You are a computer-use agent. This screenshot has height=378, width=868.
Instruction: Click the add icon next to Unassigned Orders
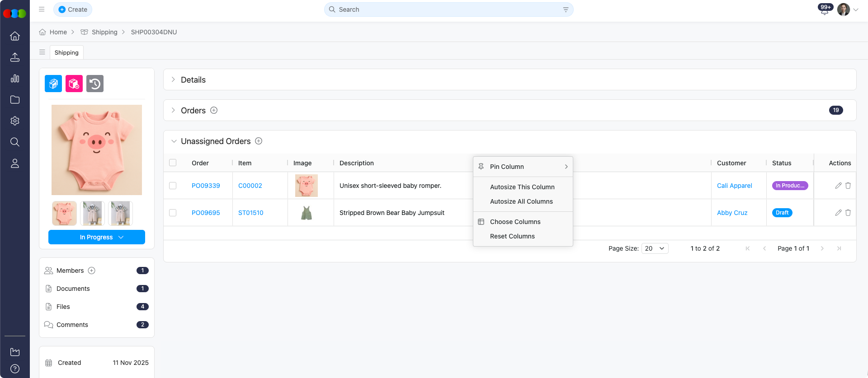coord(259,141)
